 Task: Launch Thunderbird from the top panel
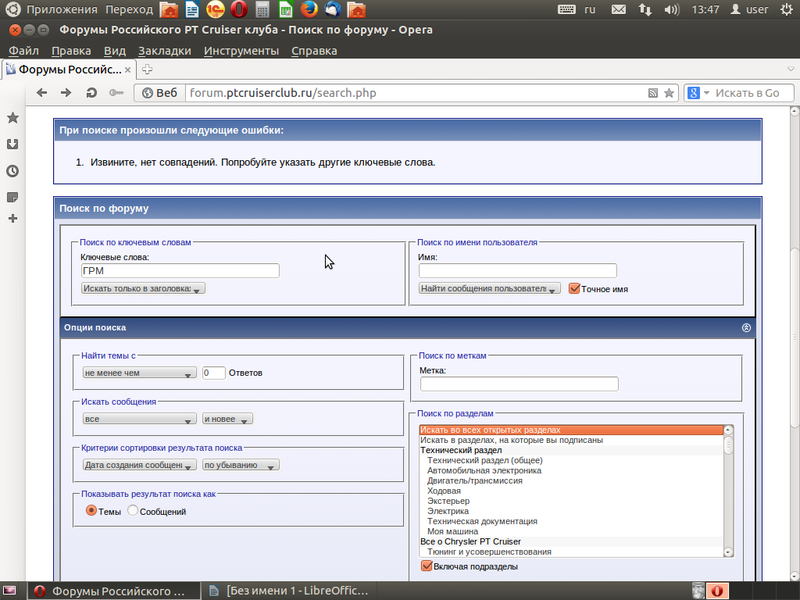(x=333, y=9)
